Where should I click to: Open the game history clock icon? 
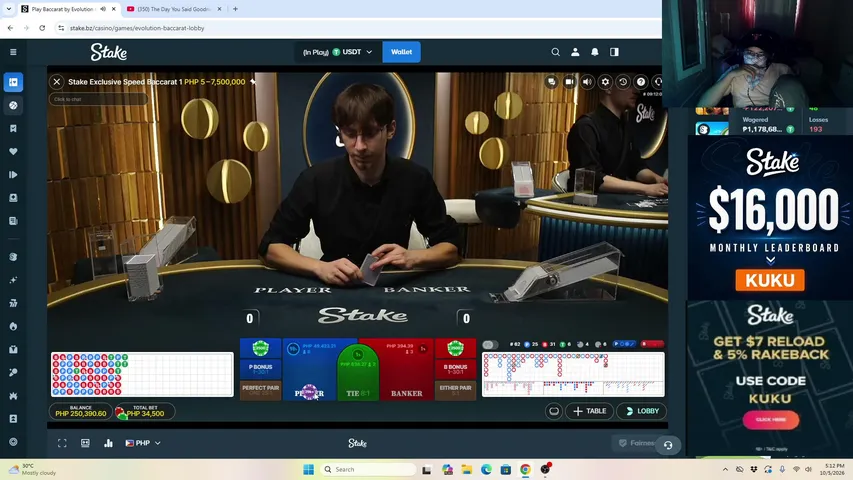[x=623, y=82]
